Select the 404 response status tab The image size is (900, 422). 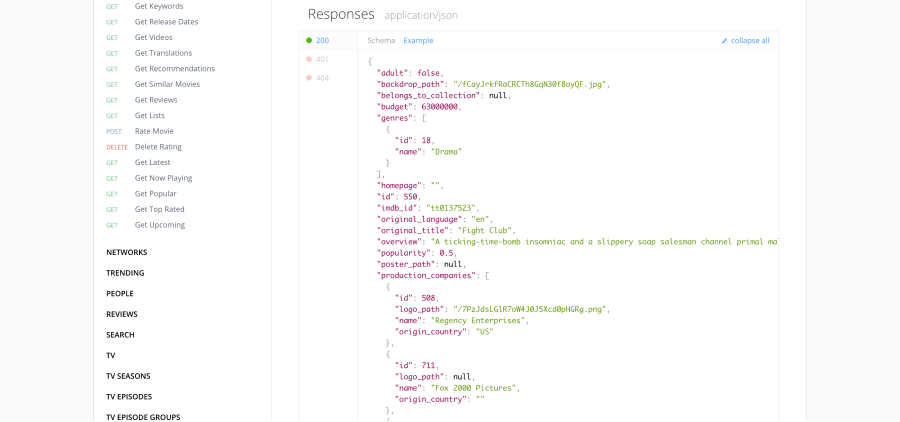tap(321, 78)
